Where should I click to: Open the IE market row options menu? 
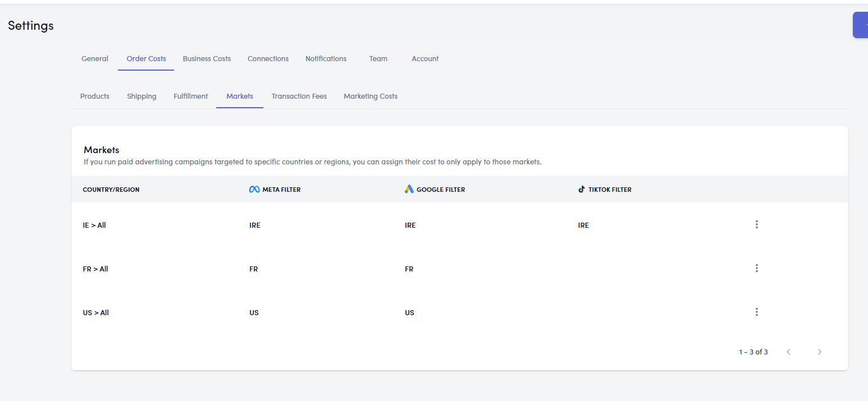tap(756, 224)
